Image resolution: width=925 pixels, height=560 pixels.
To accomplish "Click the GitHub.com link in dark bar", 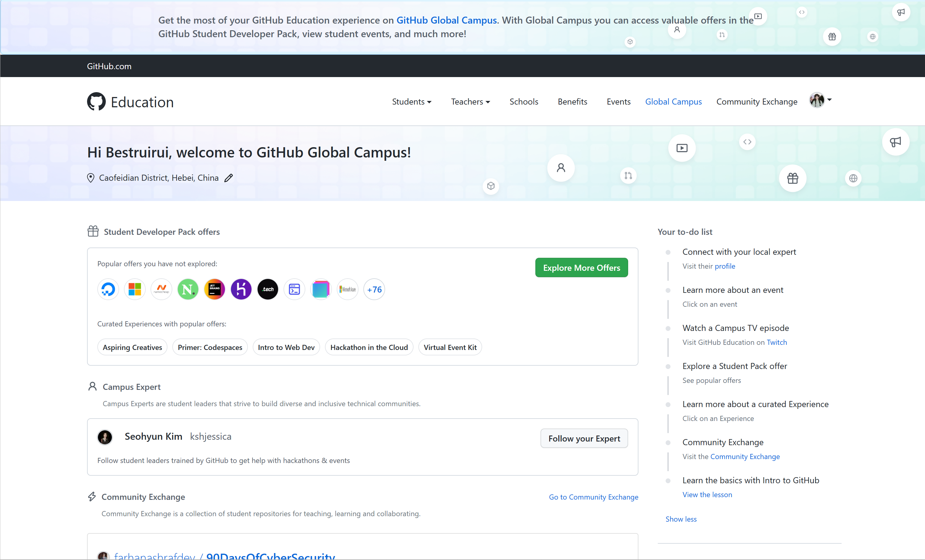I will (109, 66).
